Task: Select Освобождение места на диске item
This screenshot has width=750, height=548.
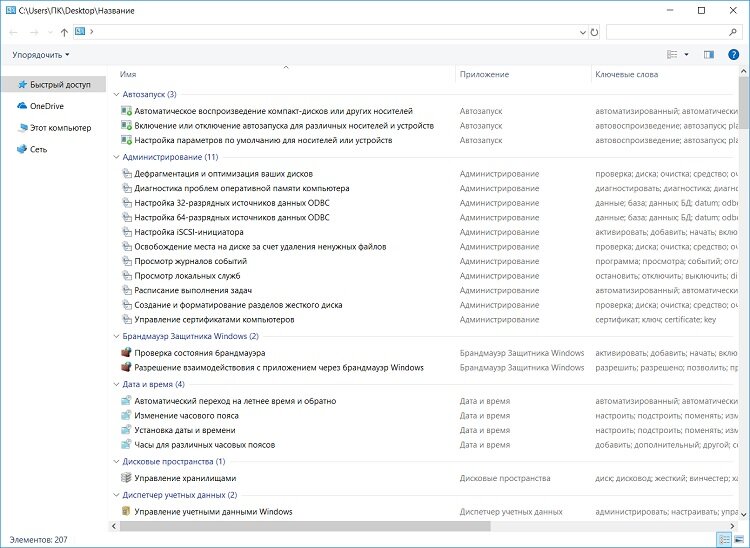Action: (260, 247)
